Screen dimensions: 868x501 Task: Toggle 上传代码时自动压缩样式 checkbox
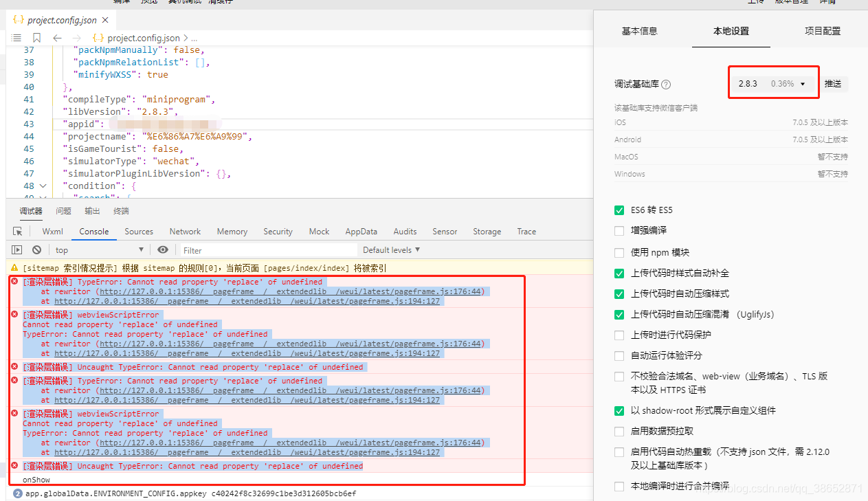point(619,293)
